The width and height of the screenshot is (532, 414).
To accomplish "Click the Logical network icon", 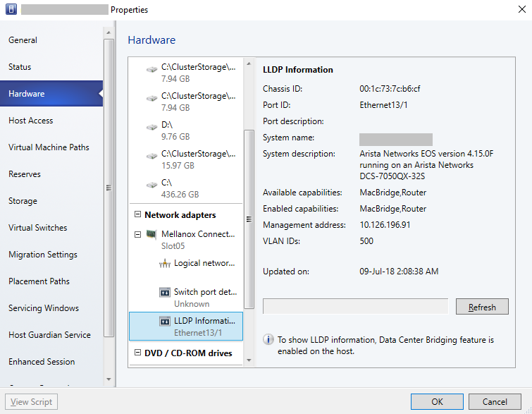I will (165, 264).
